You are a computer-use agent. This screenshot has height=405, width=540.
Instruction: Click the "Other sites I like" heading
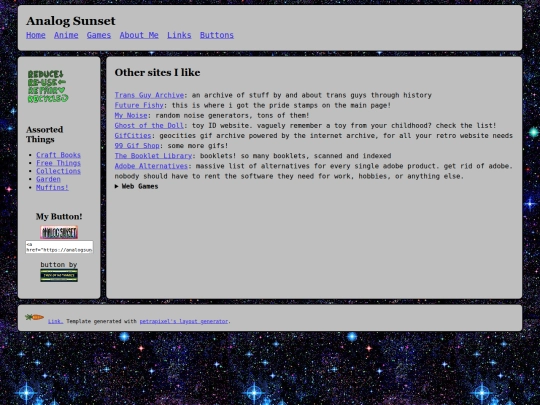tap(157, 72)
